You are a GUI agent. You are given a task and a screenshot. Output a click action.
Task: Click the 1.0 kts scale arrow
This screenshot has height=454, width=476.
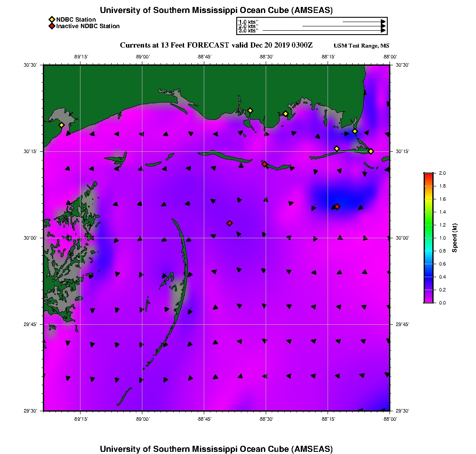pos(363,21)
